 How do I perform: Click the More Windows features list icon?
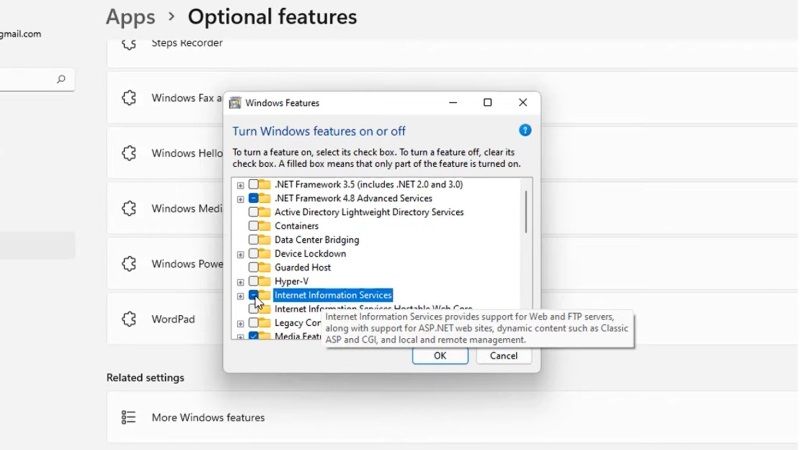click(129, 417)
